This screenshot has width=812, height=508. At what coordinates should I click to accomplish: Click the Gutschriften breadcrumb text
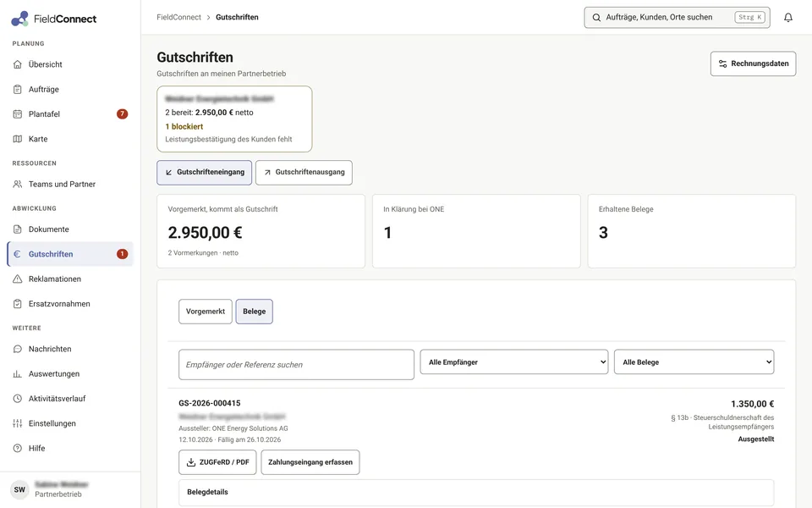[237, 17]
